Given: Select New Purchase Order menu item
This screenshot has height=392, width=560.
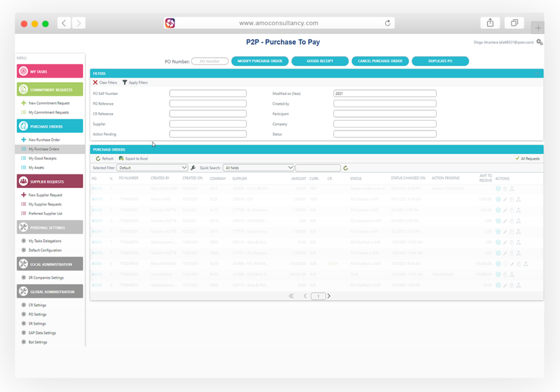Looking at the screenshot, I should 44,140.
